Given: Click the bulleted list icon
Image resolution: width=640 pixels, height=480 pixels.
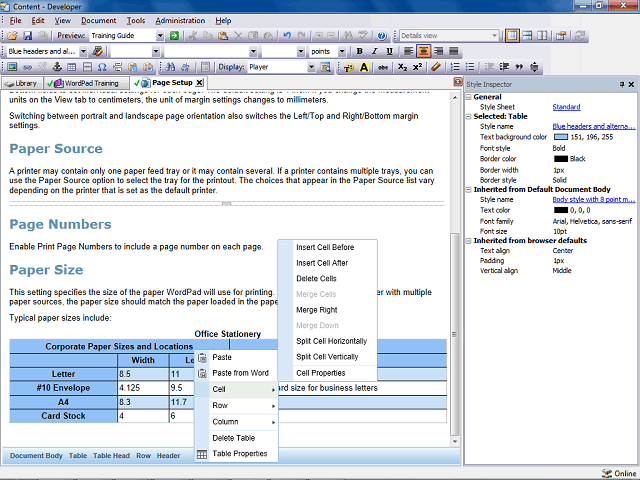Looking at the screenshot, I should tap(470, 67).
